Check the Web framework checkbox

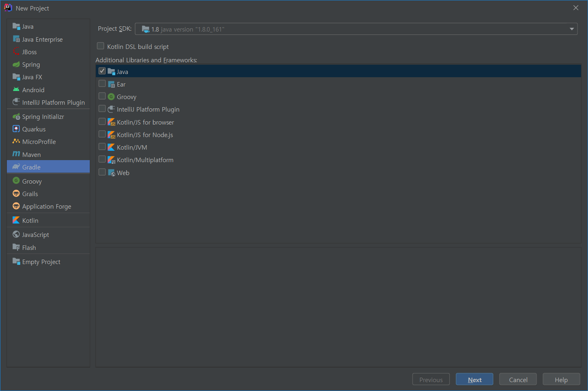tap(102, 172)
